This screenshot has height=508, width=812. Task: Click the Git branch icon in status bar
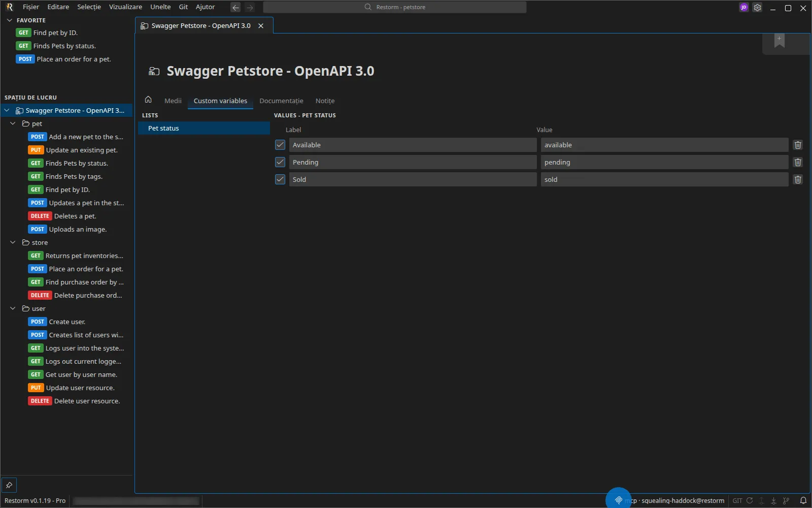pos(786,500)
